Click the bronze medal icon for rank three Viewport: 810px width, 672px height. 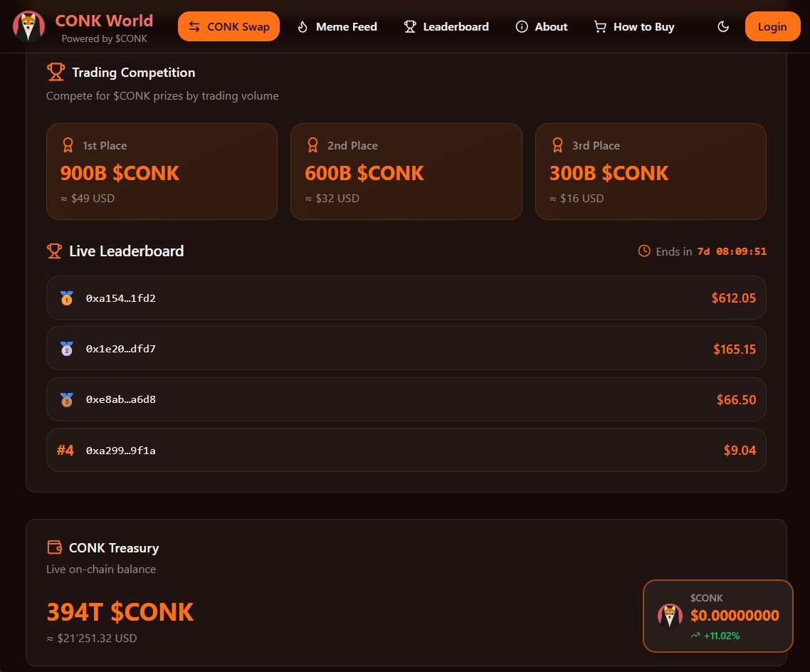(67, 399)
